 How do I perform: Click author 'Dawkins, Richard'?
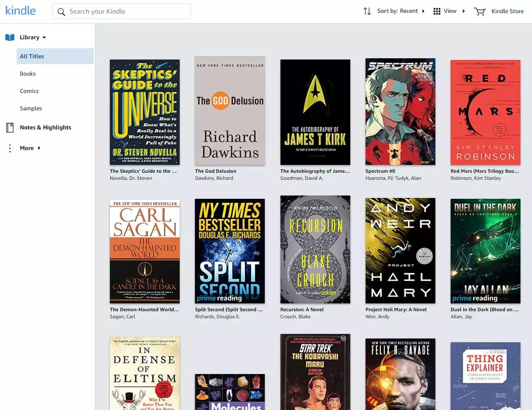pyautogui.click(x=214, y=178)
